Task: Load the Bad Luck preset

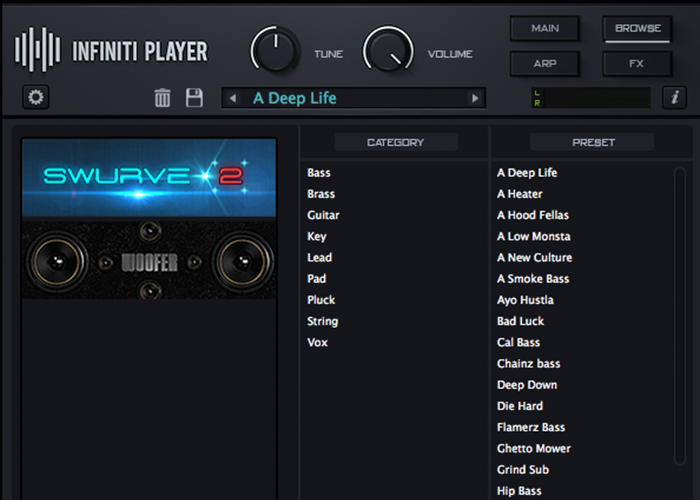Action: [x=521, y=321]
